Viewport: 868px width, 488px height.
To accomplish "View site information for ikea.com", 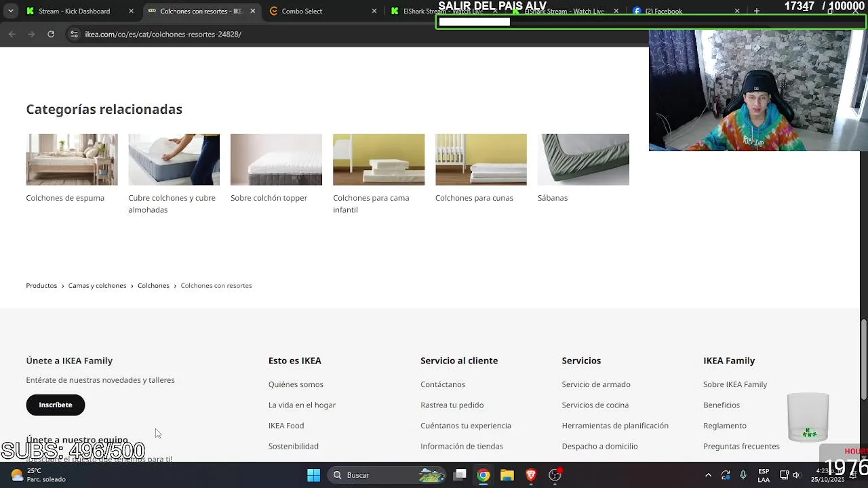I will pos(73,34).
